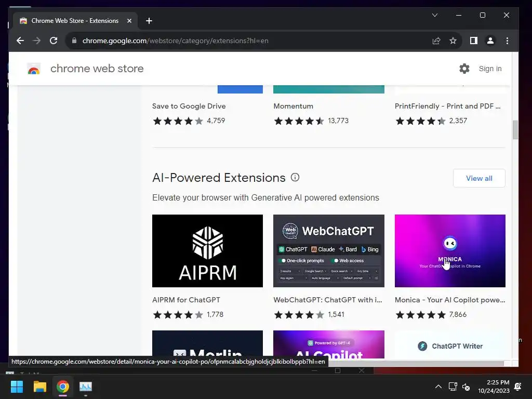Image resolution: width=532 pixels, height=399 pixels.
Task: Open the Chrome side panel icon
Action: coord(474,41)
